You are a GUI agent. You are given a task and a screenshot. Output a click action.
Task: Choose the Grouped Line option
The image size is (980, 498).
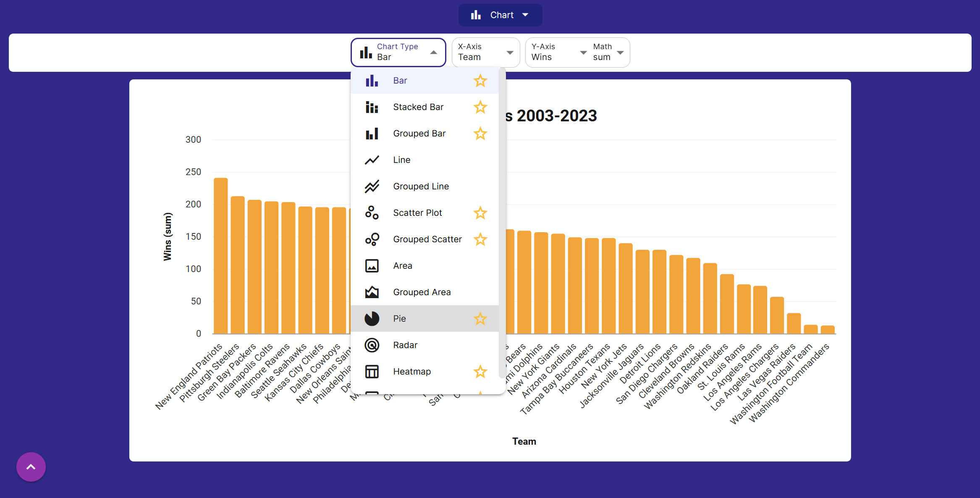(x=424, y=186)
